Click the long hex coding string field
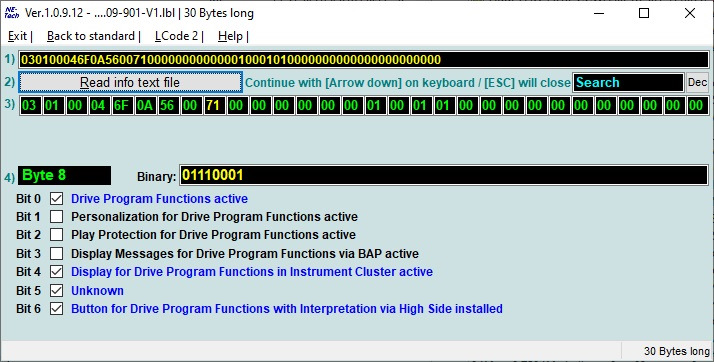714x362 pixels. point(363,60)
